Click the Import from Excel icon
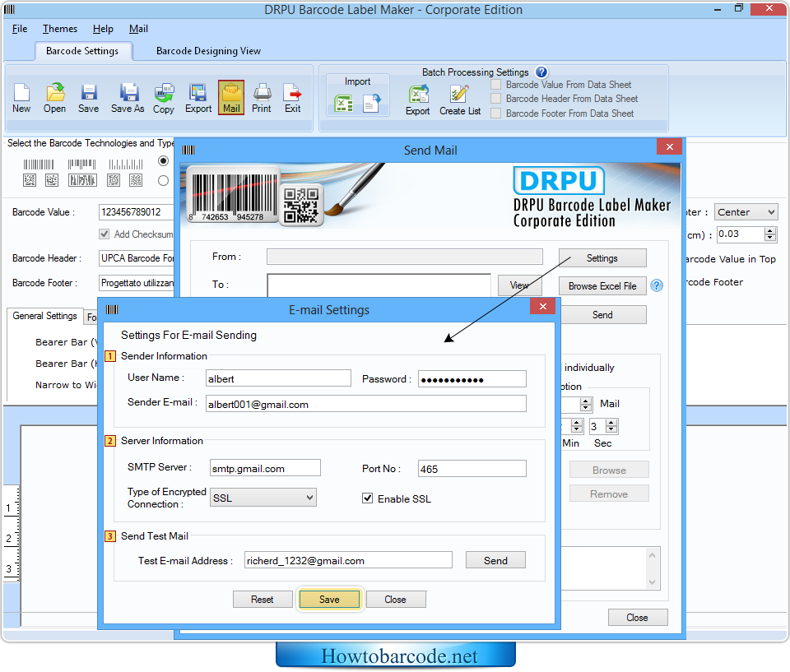 [x=344, y=104]
